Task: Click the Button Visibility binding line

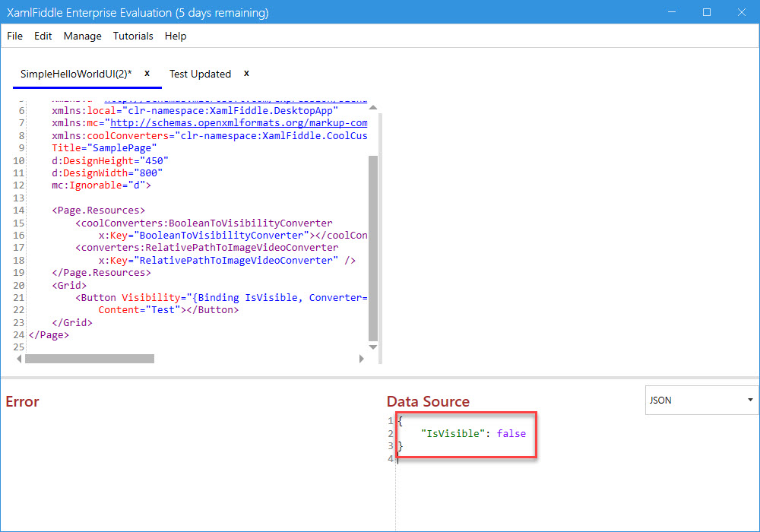Action: pyautogui.click(x=221, y=297)
